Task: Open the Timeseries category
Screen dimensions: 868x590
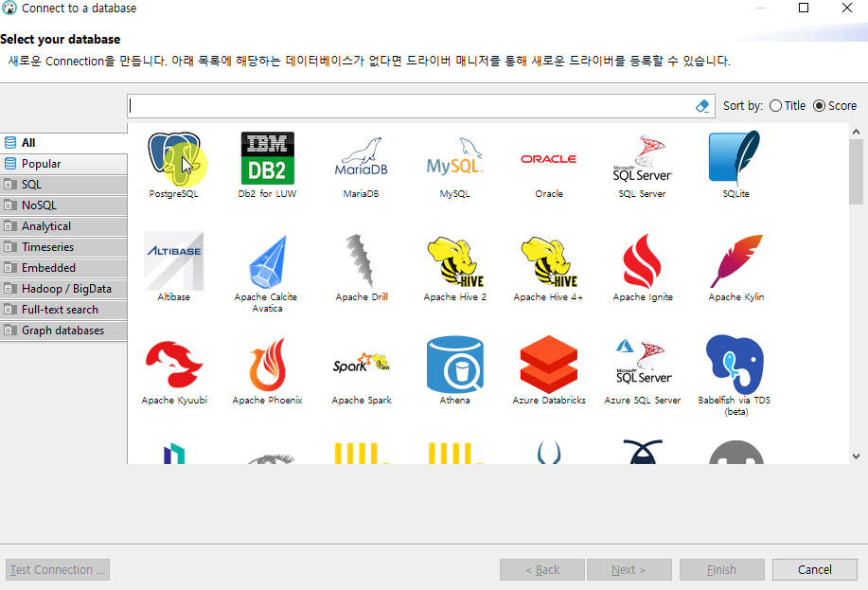Action: click(x=63, y=247)
